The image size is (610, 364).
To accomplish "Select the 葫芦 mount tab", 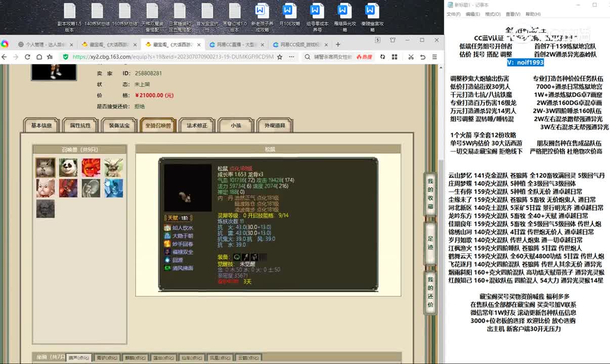I will [79, 358].
